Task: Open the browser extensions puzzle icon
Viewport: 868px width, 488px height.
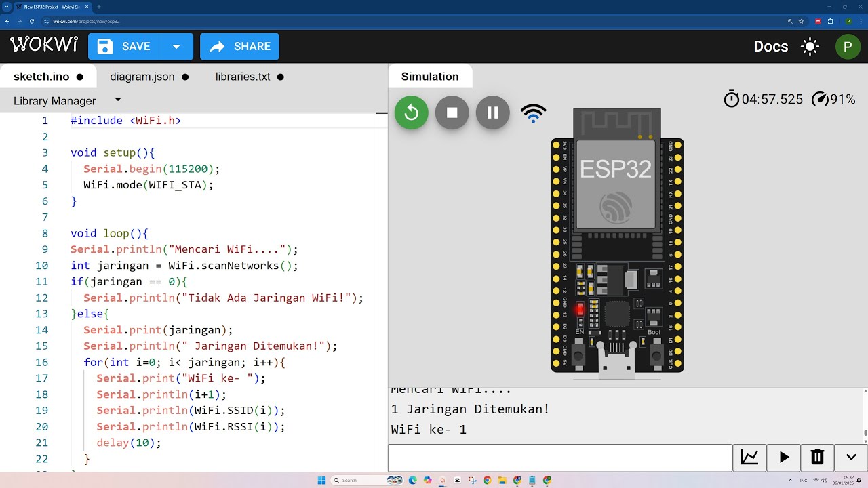Action: 830,21
